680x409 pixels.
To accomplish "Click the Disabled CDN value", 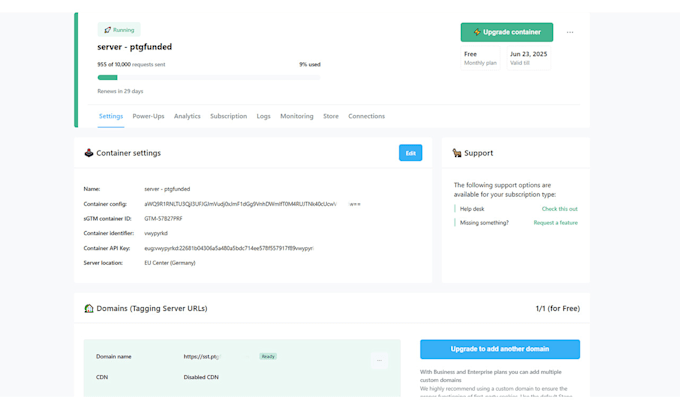I will pos(201,377).
